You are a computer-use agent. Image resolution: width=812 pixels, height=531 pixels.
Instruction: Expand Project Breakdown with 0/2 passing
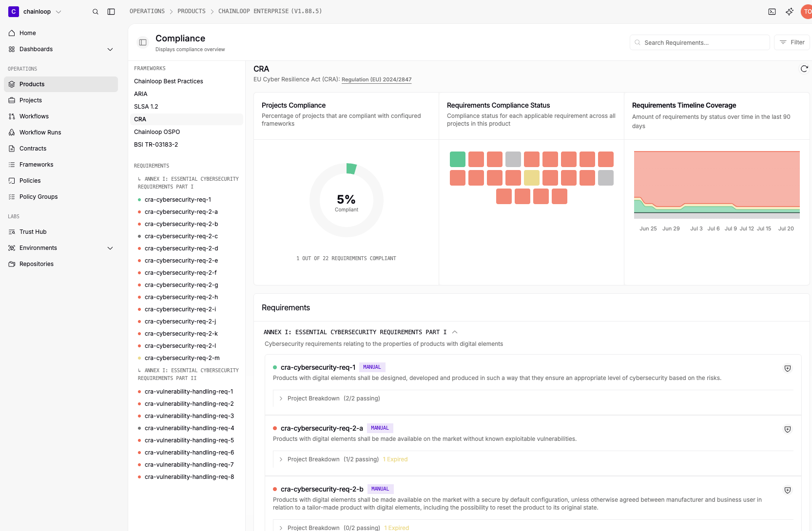pyautogui.click(x=281, y=528)
